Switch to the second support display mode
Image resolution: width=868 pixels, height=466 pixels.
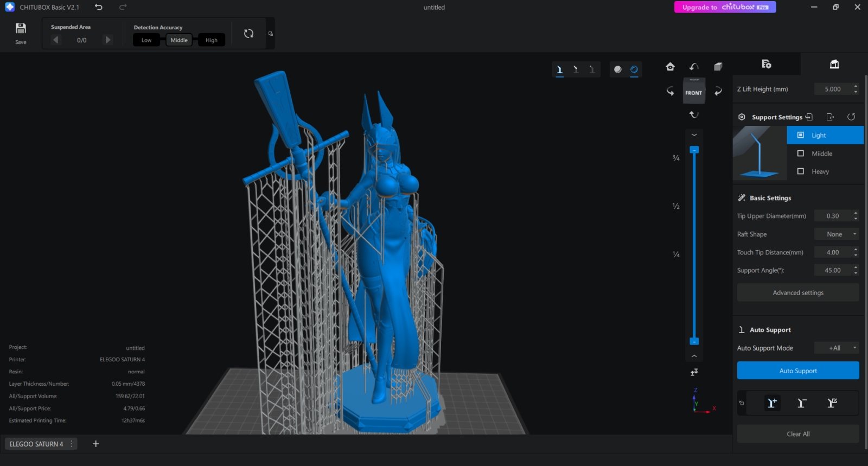pyautogui.click(x=576, y=69)
